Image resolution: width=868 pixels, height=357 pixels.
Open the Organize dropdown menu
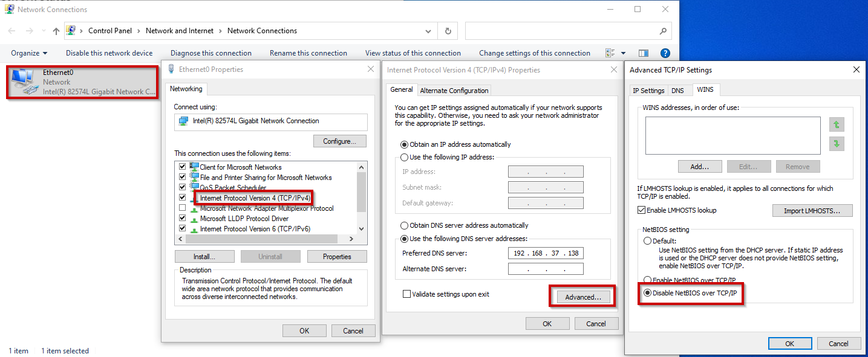[29, 53]
